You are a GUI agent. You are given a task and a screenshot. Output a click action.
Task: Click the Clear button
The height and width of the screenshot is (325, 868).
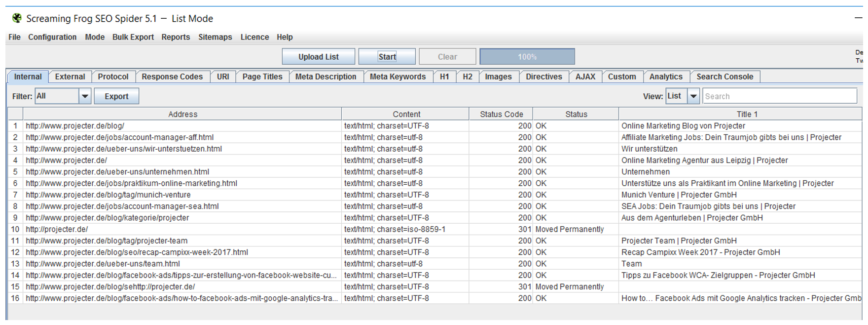tap(447, 57)
